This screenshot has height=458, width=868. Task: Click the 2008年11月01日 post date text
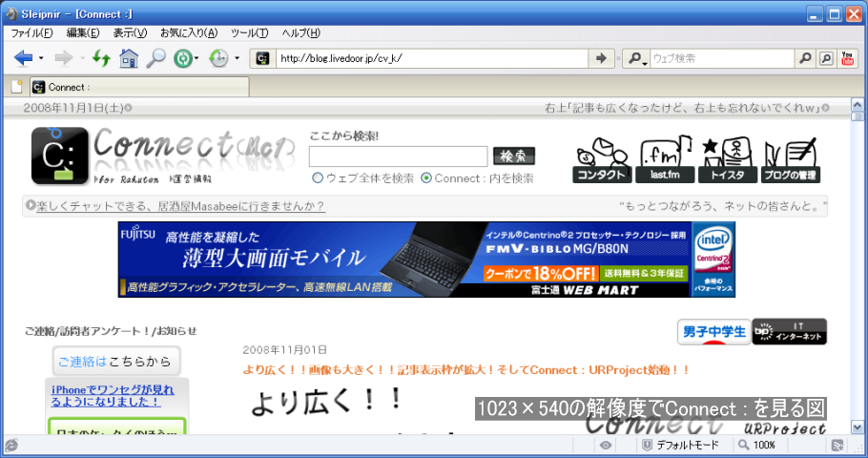(x=284, y=350)
